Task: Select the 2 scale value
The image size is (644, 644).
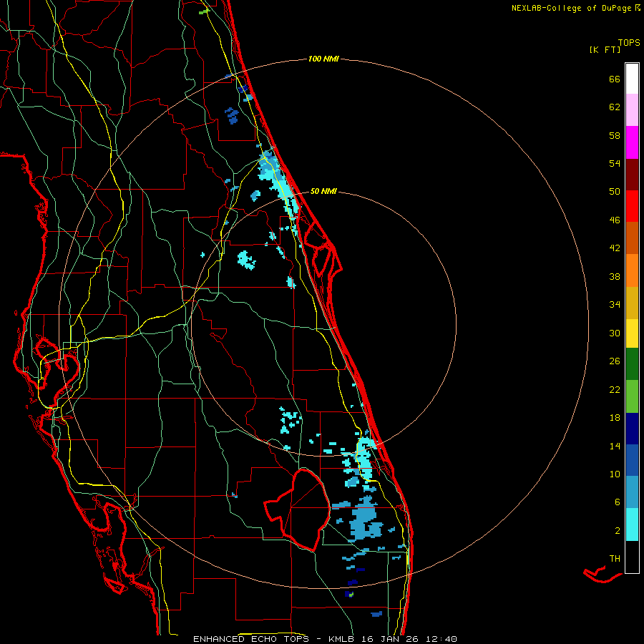Action: click(617, 531)
